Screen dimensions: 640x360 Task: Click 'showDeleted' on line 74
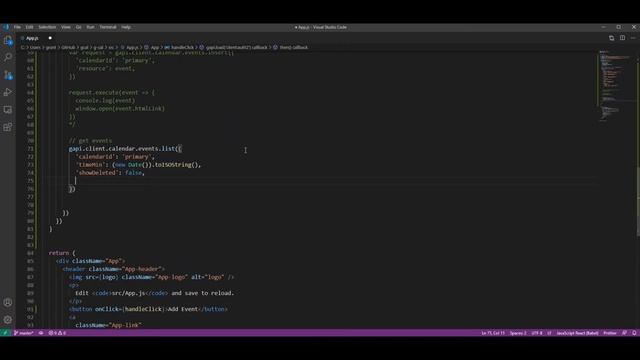pyautogui.click(x=97, y=173)
